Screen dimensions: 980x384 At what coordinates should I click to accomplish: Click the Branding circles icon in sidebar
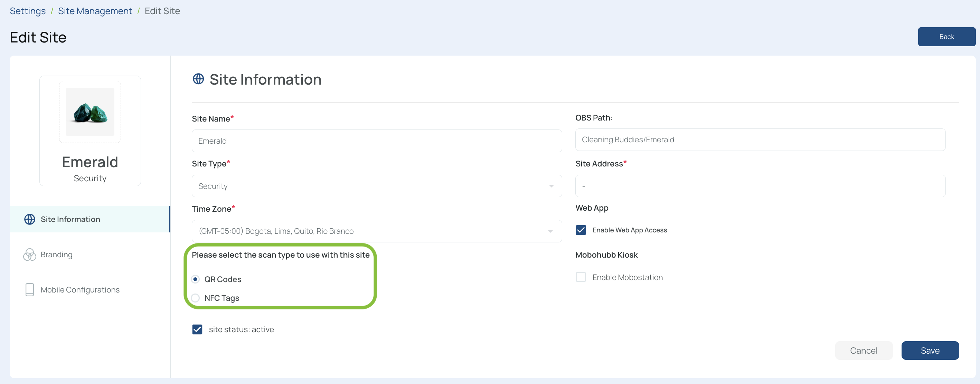click(30, 255)
